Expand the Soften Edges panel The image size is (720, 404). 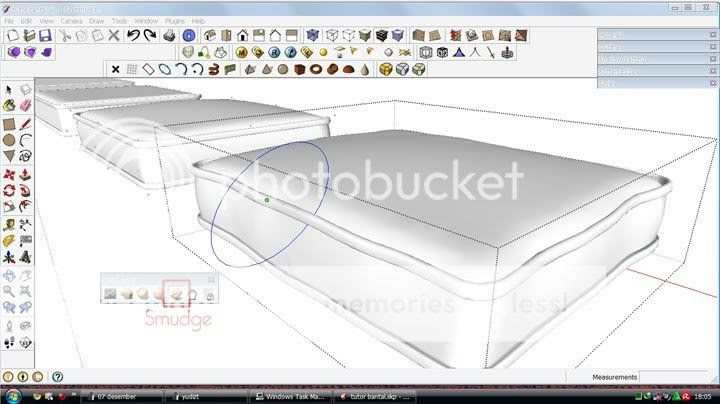(657, 71)
